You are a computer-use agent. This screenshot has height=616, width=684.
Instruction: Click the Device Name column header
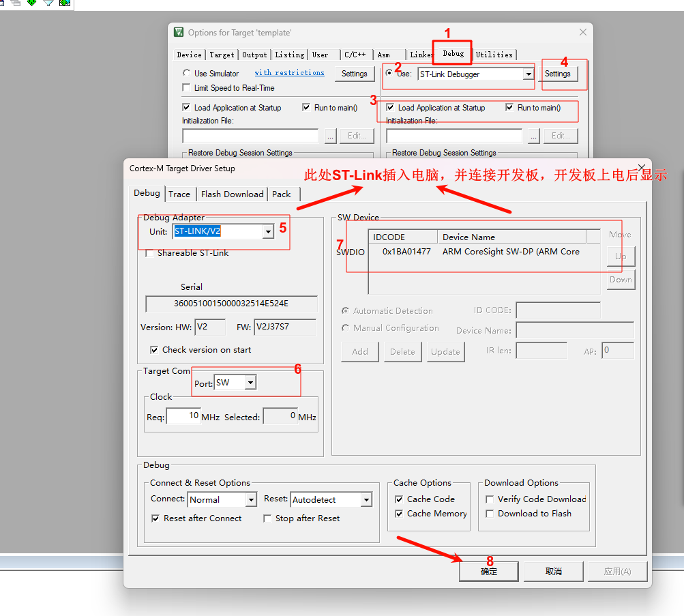[511, 237]
